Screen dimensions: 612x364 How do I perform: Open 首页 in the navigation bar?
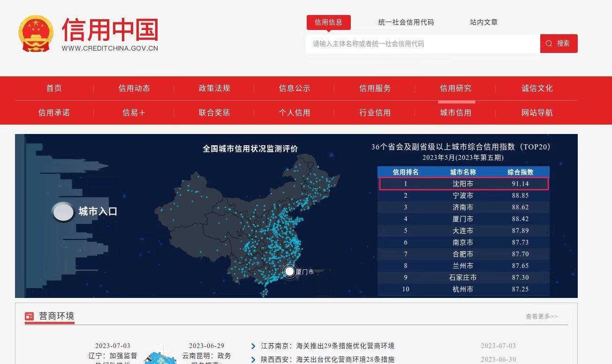tap(54, 88)
